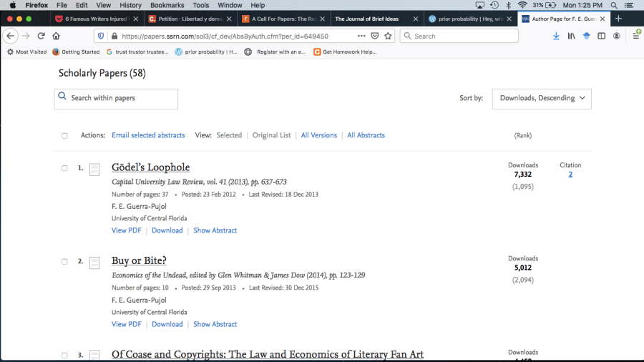Open the Bookmarks menu in the menu bar
Viewport: 644px width, 362px height.
coord(166,5)
